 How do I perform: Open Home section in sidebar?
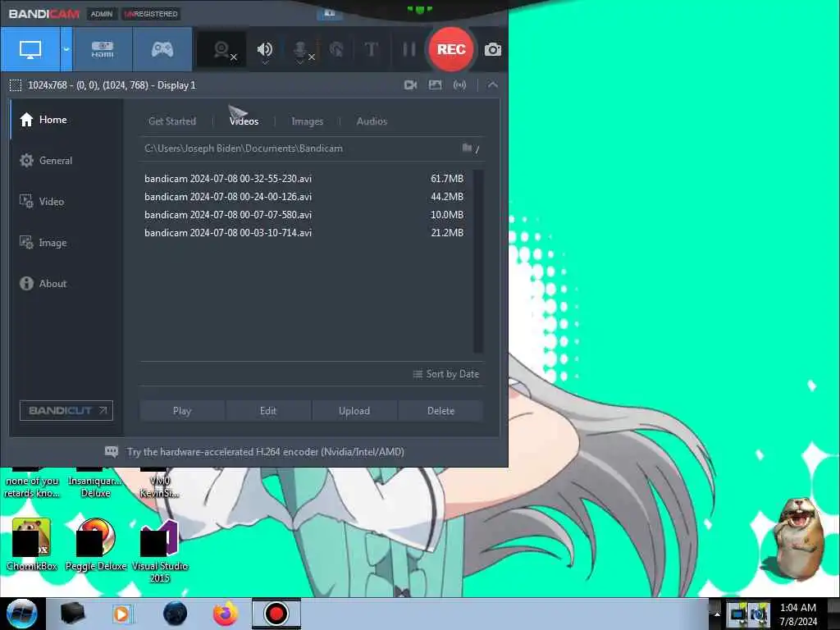[44, 120]
